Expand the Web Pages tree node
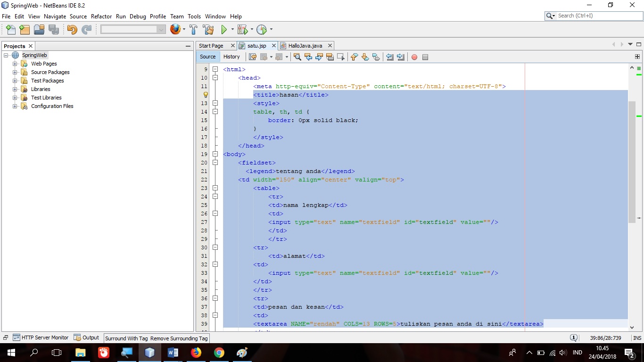 click(x=15, y=64)
